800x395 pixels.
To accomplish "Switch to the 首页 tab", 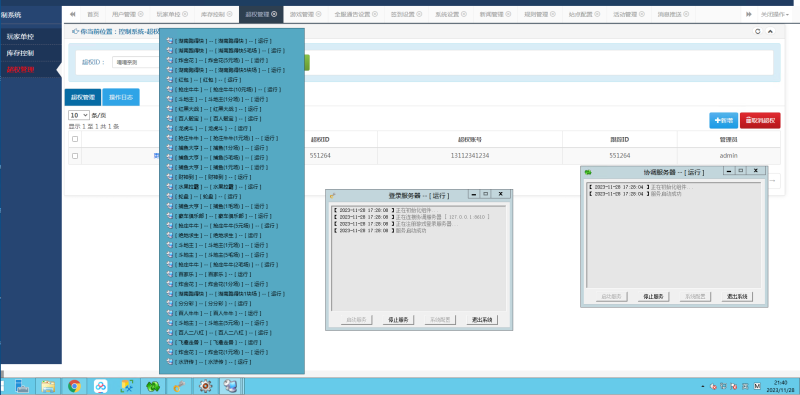I will (93, 14).
